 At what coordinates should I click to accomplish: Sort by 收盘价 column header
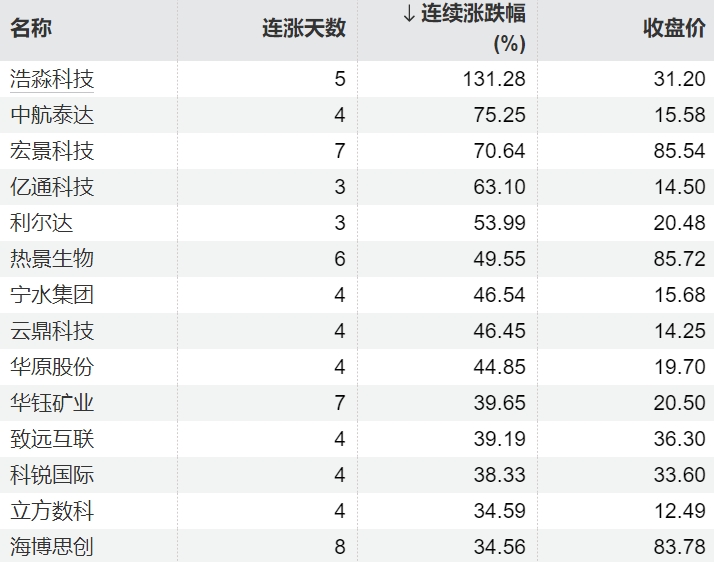[x=674, y=28]
